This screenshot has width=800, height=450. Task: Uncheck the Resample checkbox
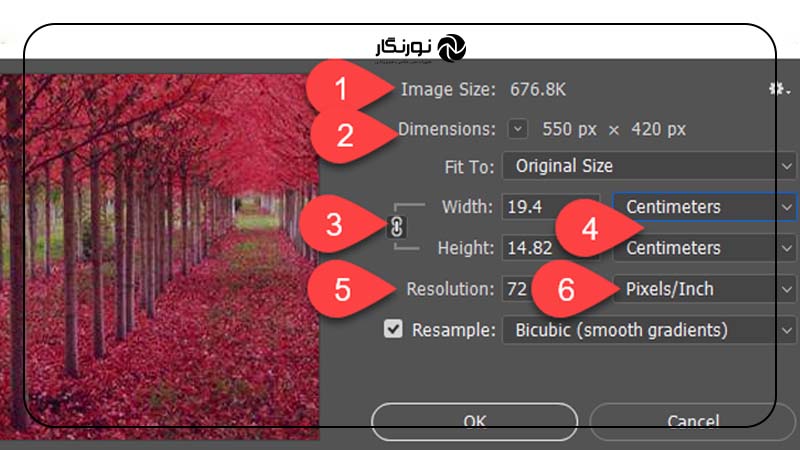click(x=393, y=329)
